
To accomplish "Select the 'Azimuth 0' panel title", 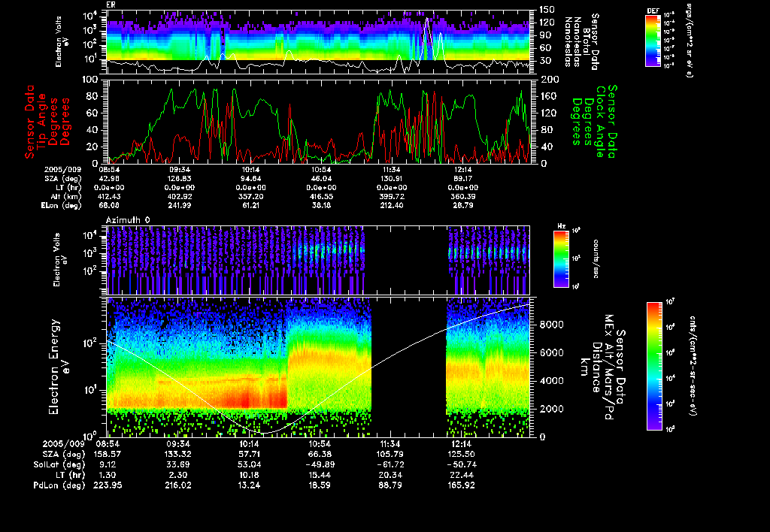I will 128,220.
